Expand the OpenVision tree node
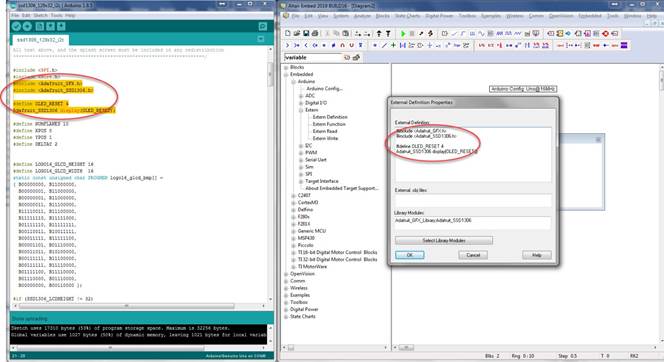 click(286, 274)
